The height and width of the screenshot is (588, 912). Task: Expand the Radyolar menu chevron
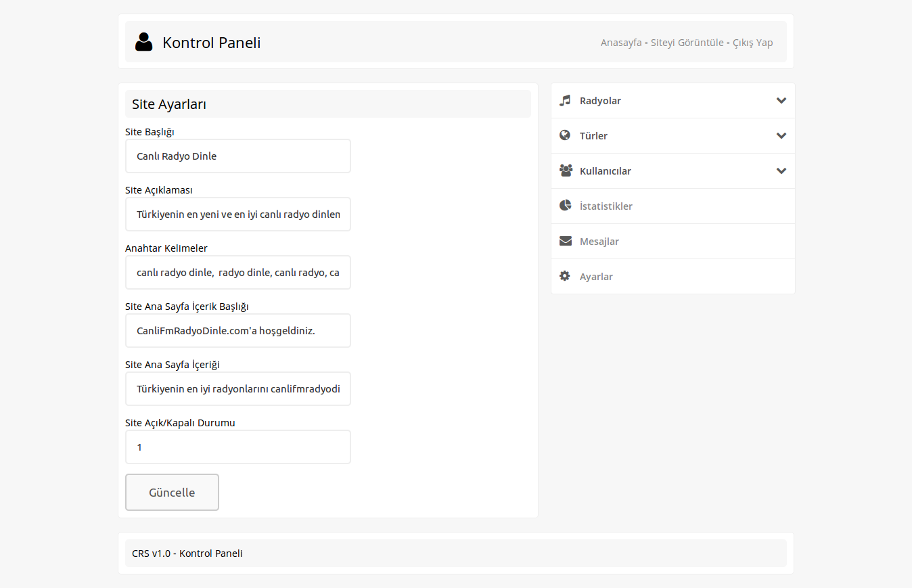click(781, 101)
